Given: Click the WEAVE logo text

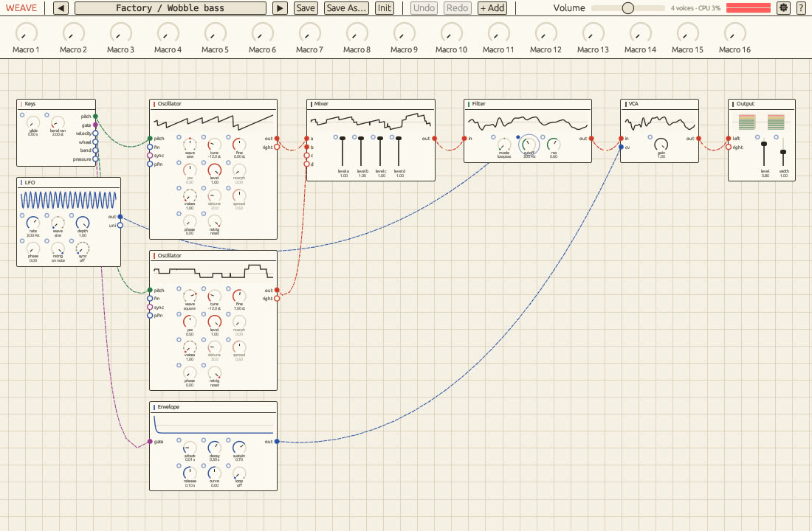Looking at the screenshot, I should tap(21, 8).
